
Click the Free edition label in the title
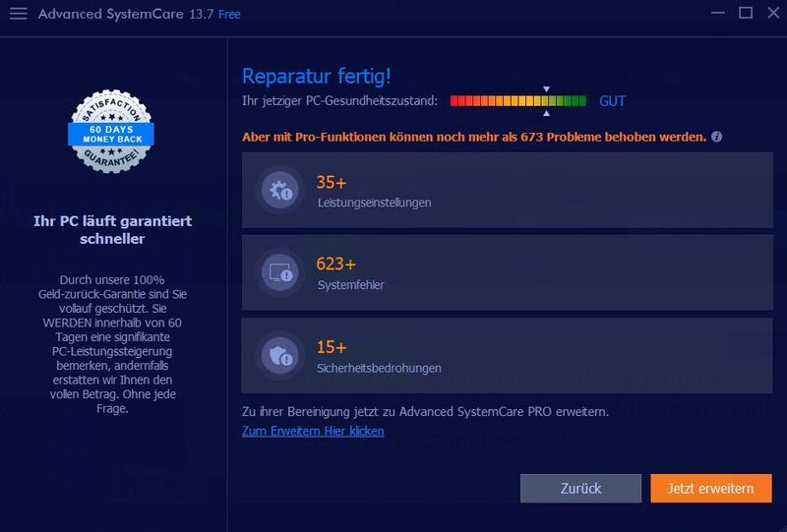229,15
